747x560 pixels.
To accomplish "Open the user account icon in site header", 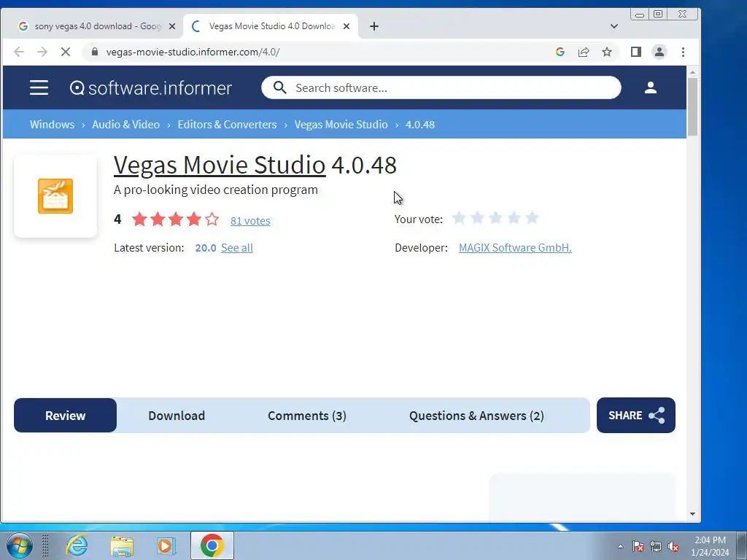I will click(x=650, y=87).
